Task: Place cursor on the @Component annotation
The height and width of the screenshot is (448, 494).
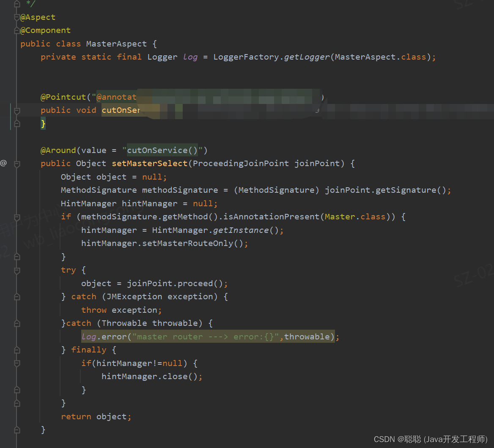Action: 45,30
